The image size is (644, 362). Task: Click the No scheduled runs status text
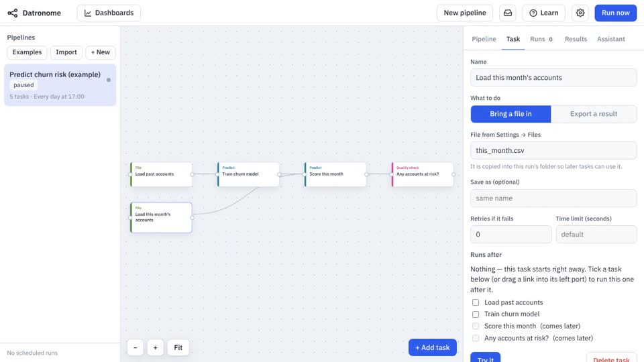pos(32,353)
